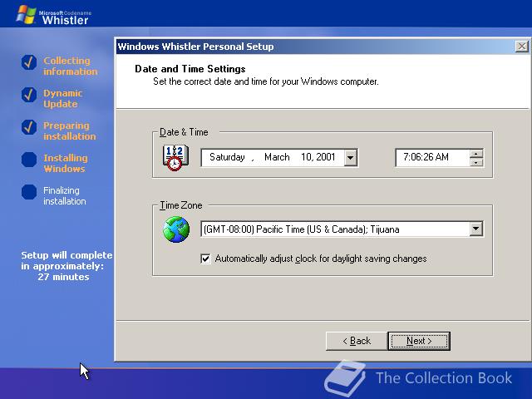Image resolution: width=532 pixels, height=399 pixels.
Task: Click the Preparing installation checkmark bullet
Action: 29,127
